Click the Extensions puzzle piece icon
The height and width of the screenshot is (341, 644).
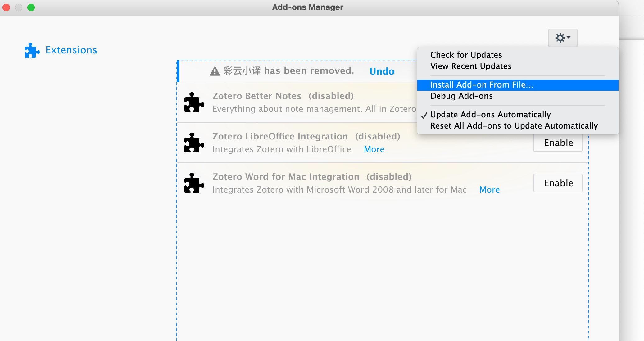click(x=32, y=50)
